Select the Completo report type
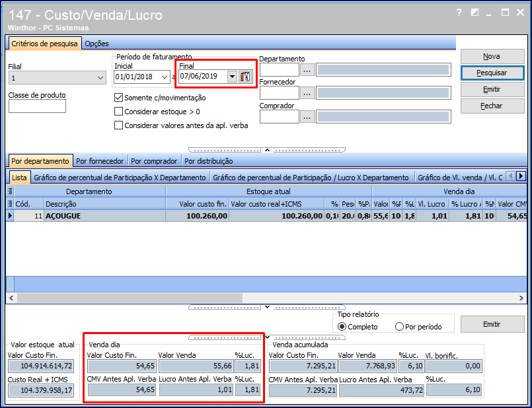Screen dimensions: 532x408 (x=342, y=327)
